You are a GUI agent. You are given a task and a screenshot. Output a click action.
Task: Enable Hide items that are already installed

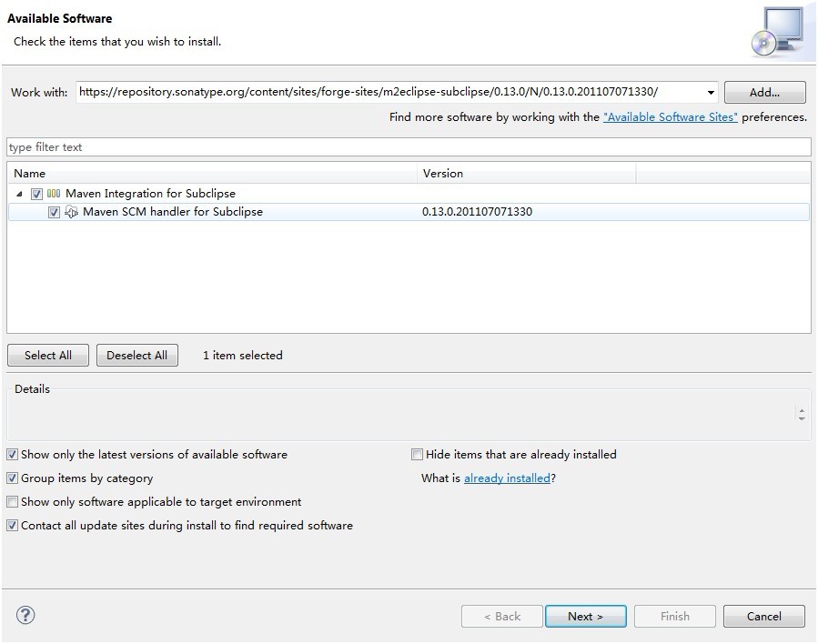418,455
